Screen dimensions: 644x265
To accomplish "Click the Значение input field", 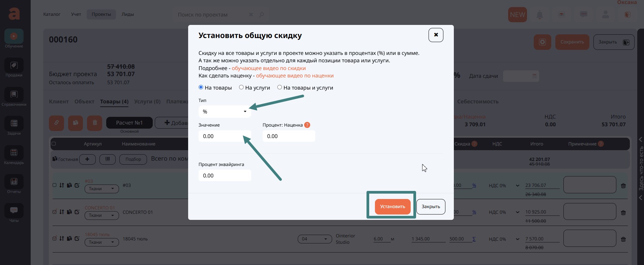I will tap(225, 136).
